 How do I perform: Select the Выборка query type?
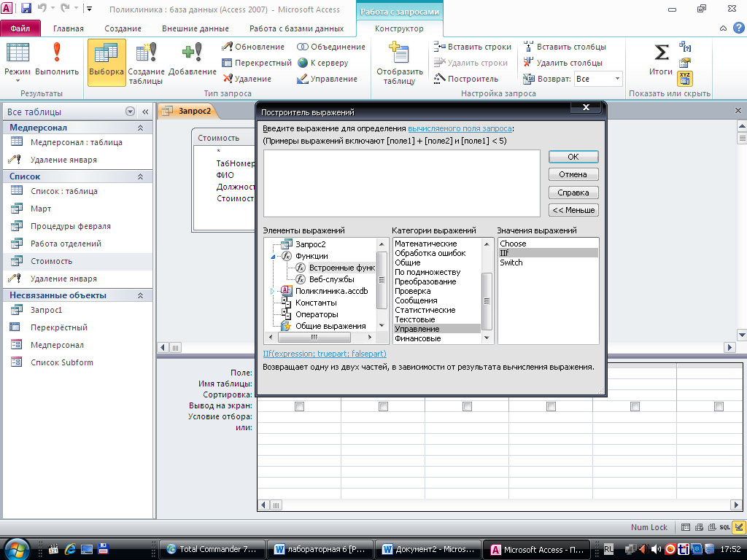pyautogui.click(x=107, y=62)
